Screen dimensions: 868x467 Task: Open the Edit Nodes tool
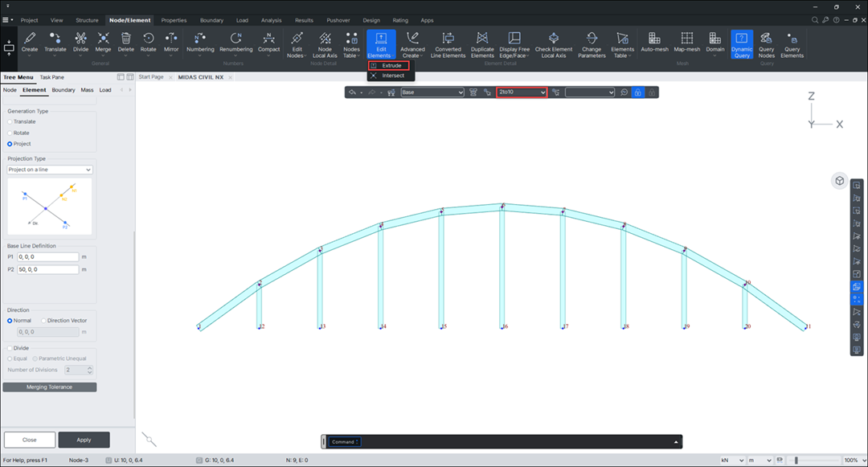click(297, 45)
